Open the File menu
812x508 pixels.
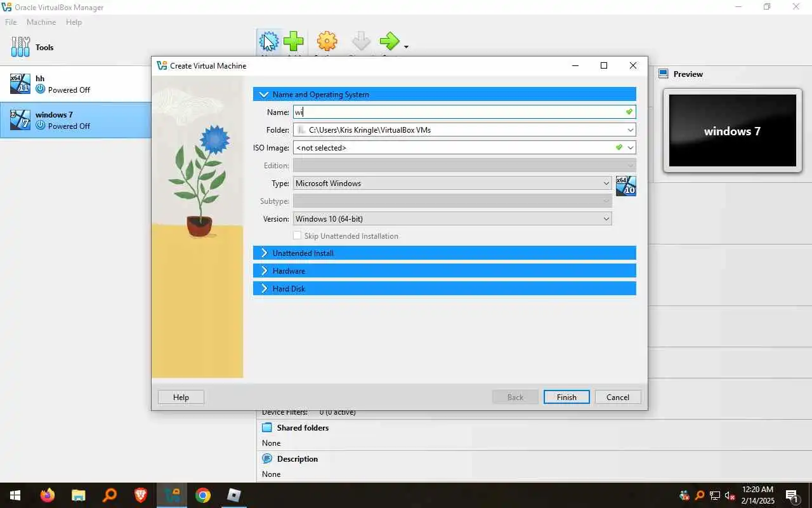[11, 22]
